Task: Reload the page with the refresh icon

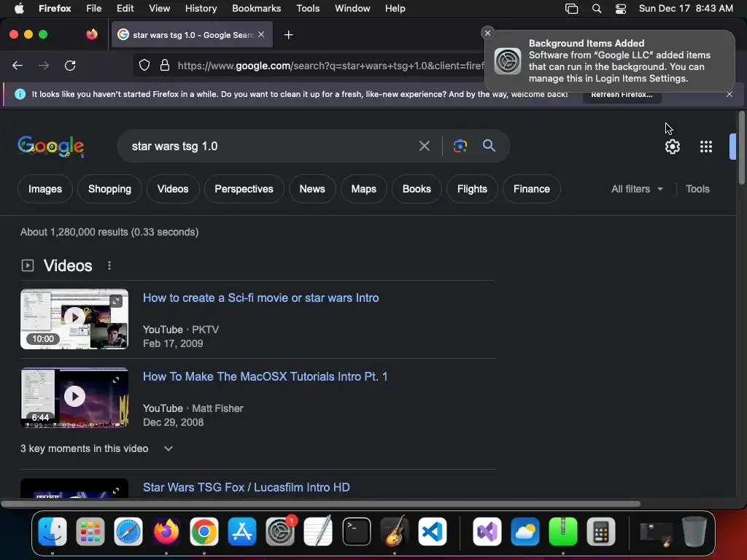Action: [70, 66]
